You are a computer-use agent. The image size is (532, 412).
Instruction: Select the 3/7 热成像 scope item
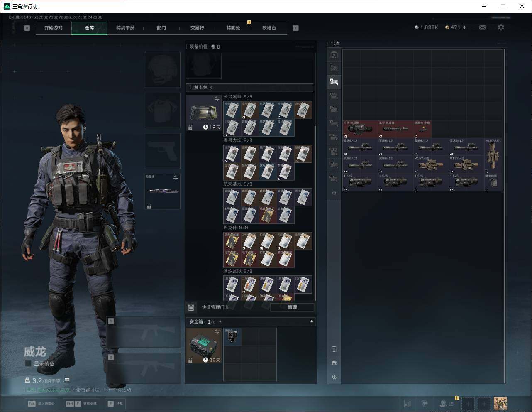pos(395,130)
